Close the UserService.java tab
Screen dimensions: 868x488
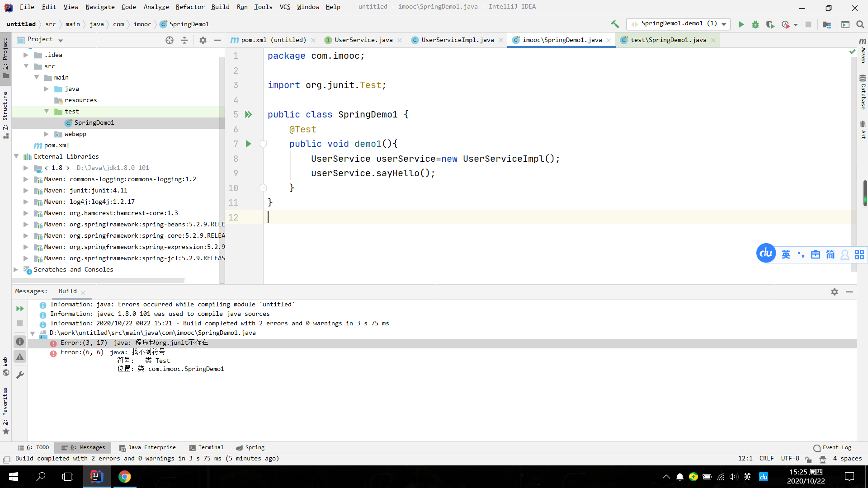click(x=400, y=40)
